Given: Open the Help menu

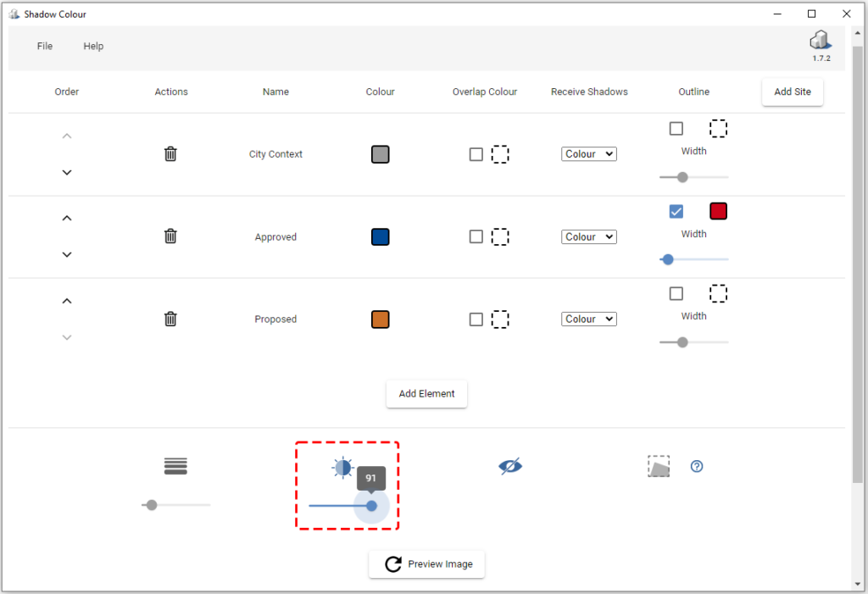Looking at the screenshot, I should pos(93,46).
